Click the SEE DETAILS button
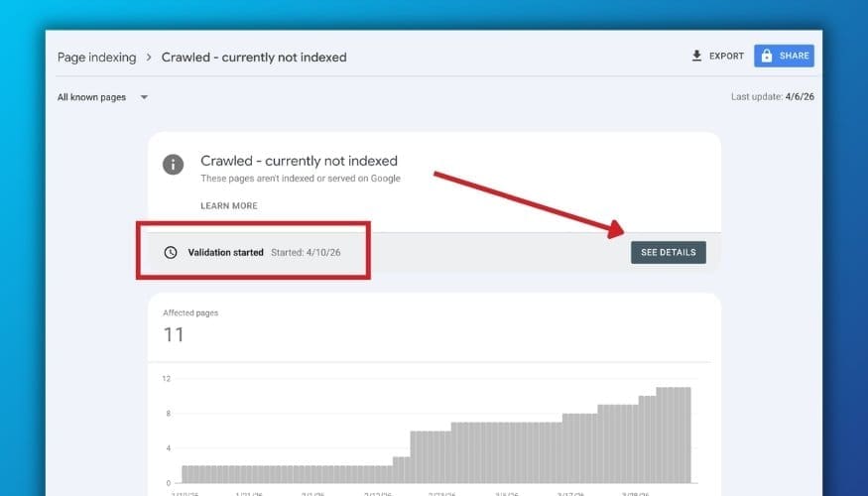Screen dimensions: 868x496 669,252
